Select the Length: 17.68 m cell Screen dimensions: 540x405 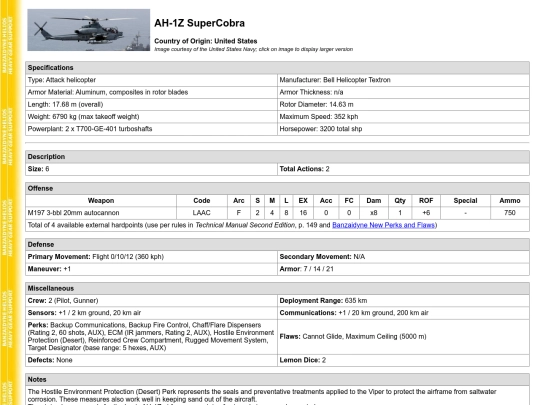point(151,104)
